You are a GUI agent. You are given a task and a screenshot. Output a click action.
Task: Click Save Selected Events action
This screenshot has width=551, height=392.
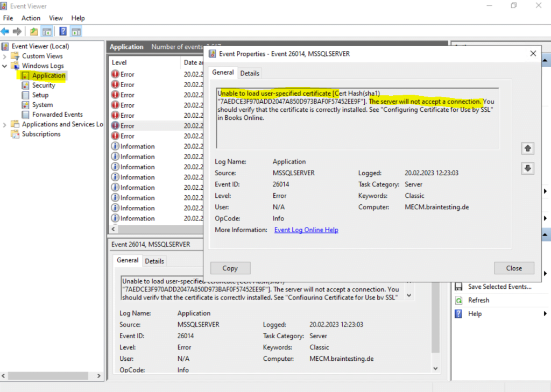(x=499, y=287)
